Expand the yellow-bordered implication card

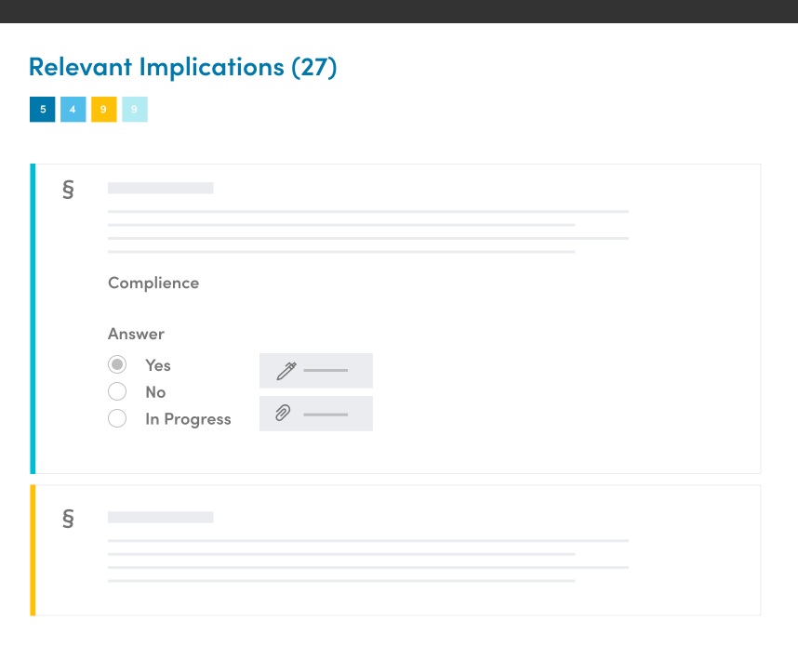397,550
